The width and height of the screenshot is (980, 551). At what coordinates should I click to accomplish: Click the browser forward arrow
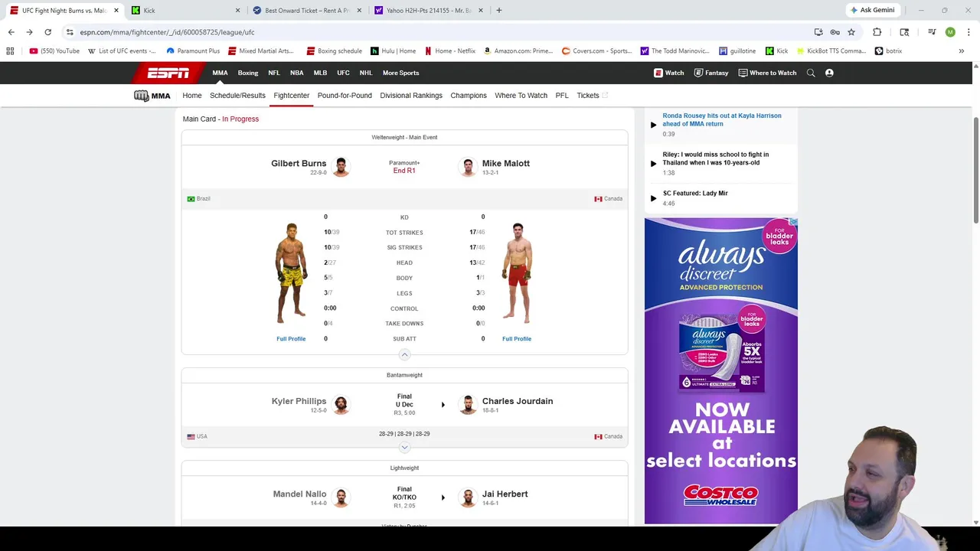tap(29, 32)
